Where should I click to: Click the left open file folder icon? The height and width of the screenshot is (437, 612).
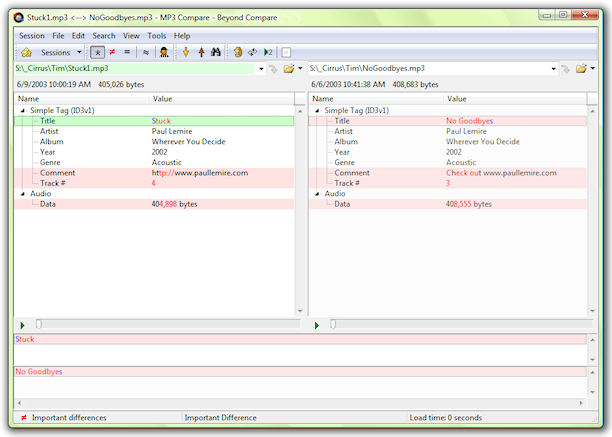(x=289, y=69)
